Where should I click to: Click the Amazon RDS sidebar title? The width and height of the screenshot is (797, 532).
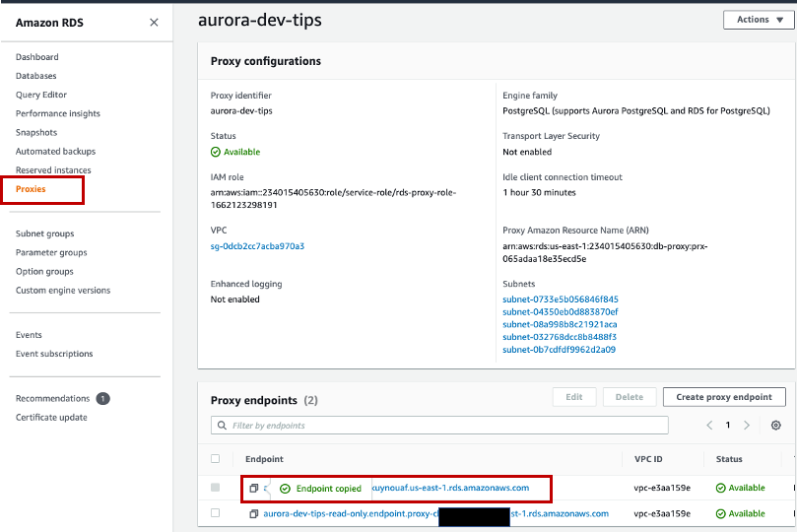49,23
